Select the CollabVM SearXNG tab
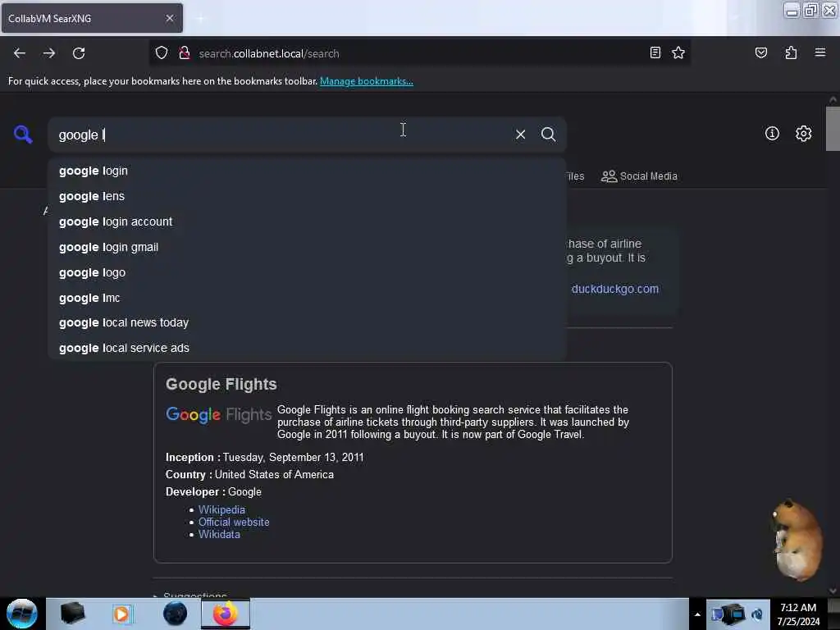 tap(92, 18)
